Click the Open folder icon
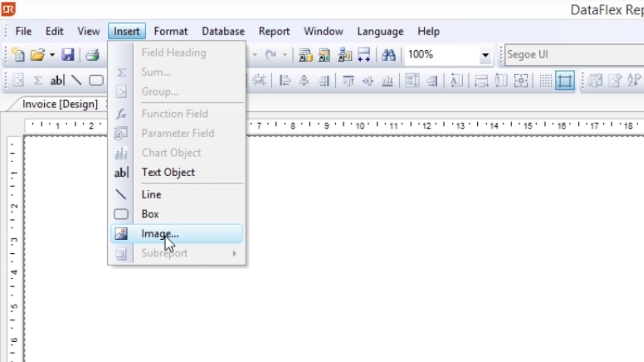 click(x=38, y=55)
